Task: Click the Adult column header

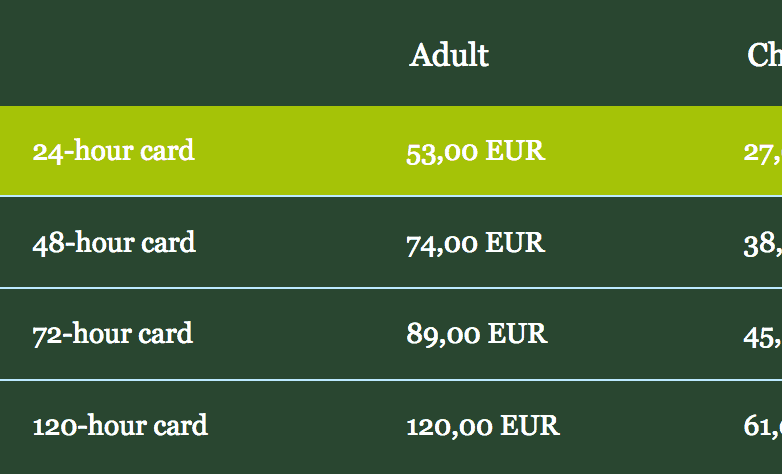Action: pos(449,55)
